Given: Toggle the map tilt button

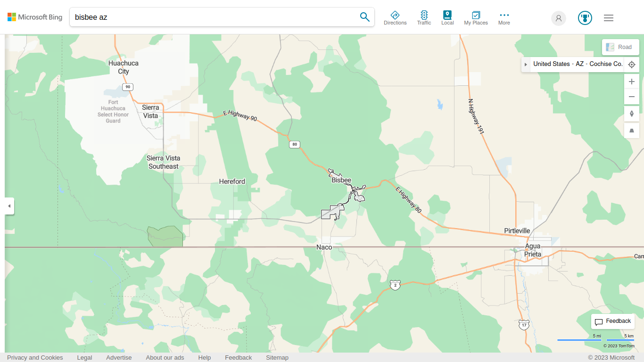Looking at the screenshot, I should (x=632, y=131).
